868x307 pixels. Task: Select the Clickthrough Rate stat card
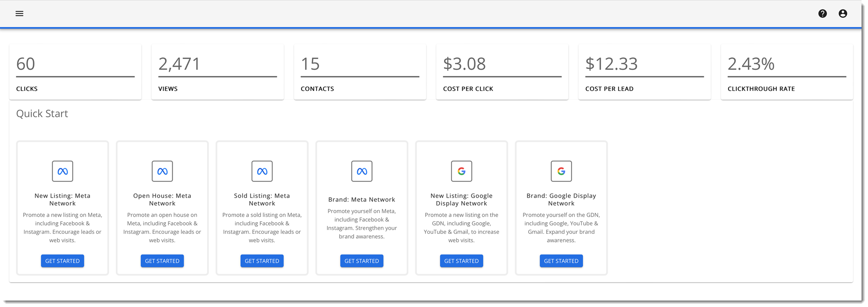pyautogui.click(x=787, y=72)
